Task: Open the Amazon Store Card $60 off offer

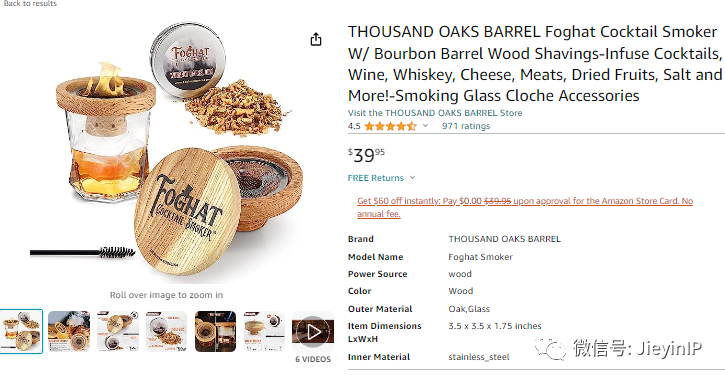Action: [525, 207]
